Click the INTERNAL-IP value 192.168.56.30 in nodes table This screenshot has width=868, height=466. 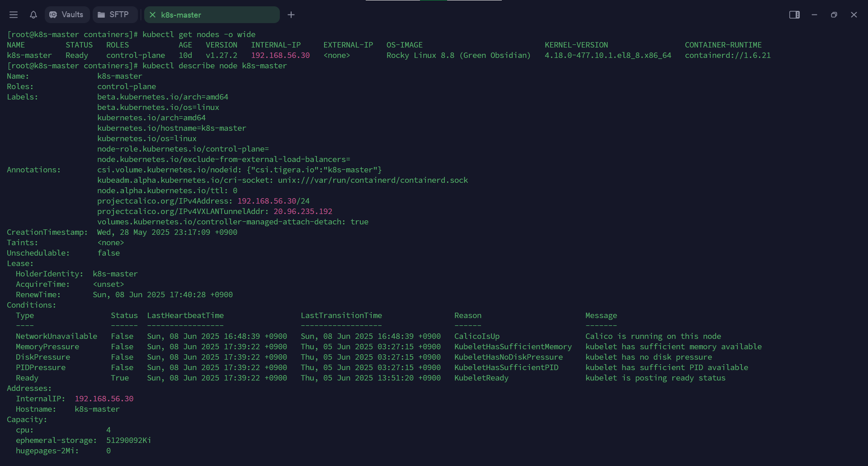tap(280, 55)
